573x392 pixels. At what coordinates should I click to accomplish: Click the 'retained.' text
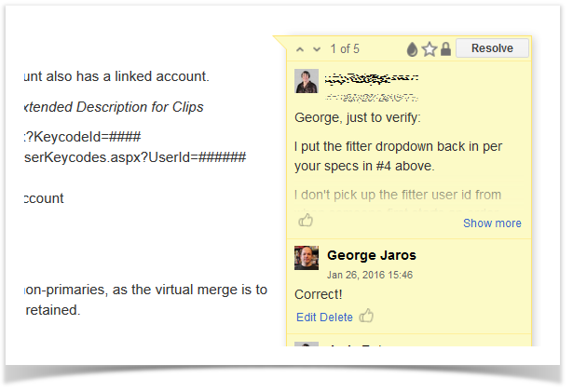coord(53,310)
